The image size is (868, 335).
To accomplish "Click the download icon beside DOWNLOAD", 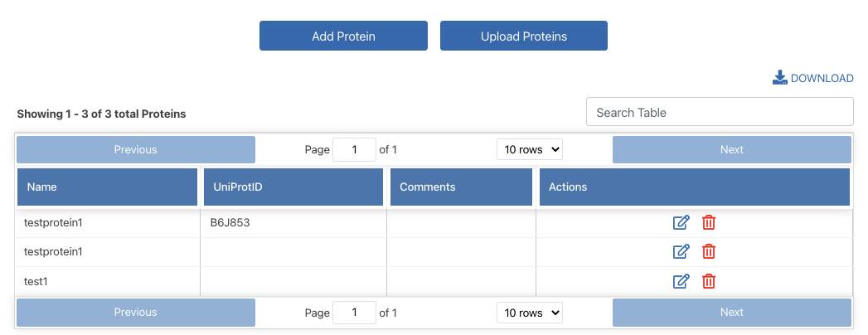I will 779,78.
